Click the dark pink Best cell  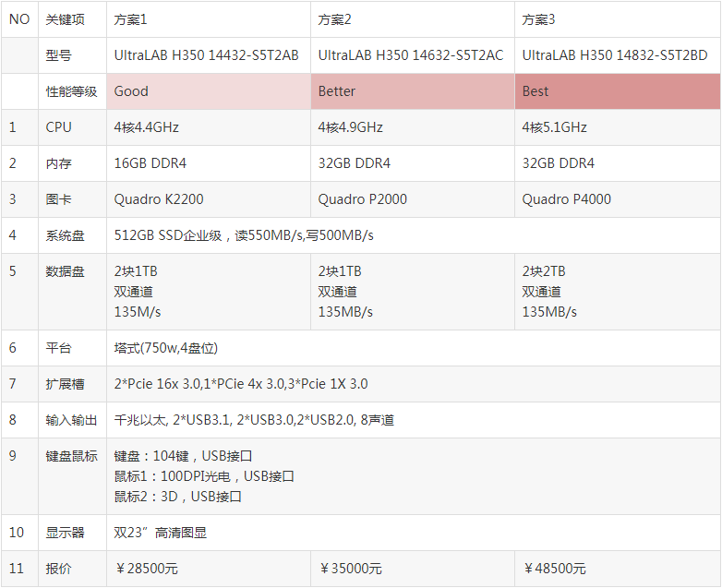pyautogui.click(x=617, y=91)
